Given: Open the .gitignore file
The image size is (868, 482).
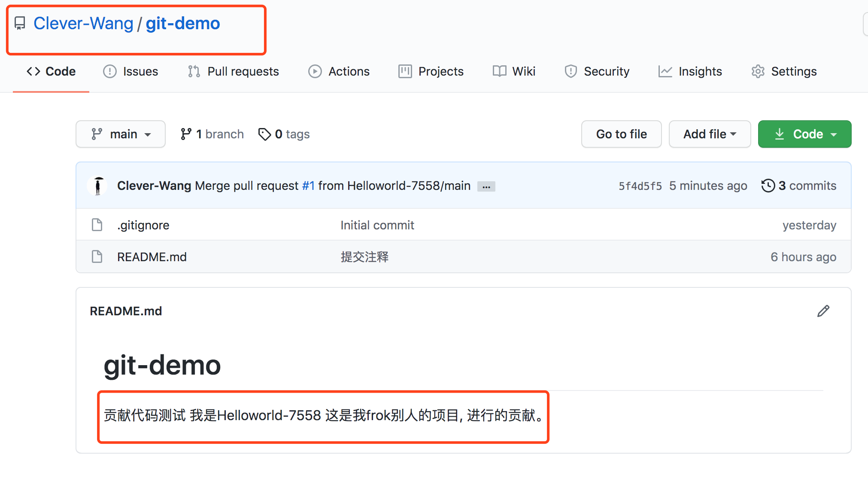Looking at the screenshot, I should (x=143, y=225).
